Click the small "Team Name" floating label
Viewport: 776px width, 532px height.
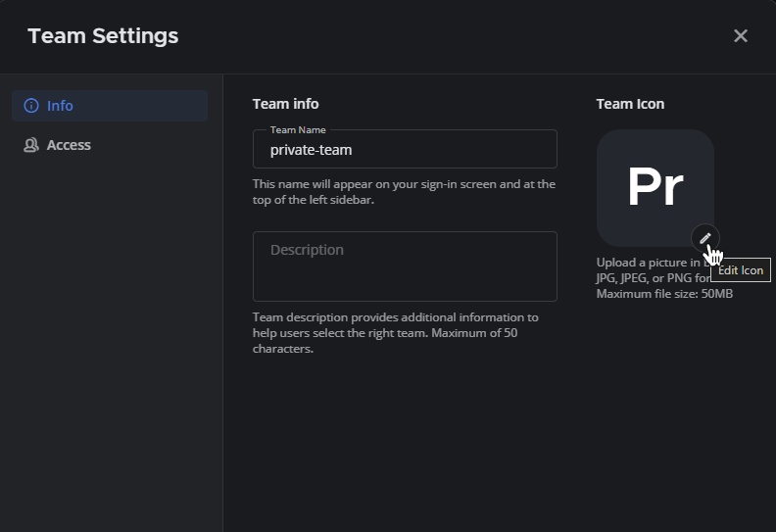pyautogui.click(x=298, y=129)
